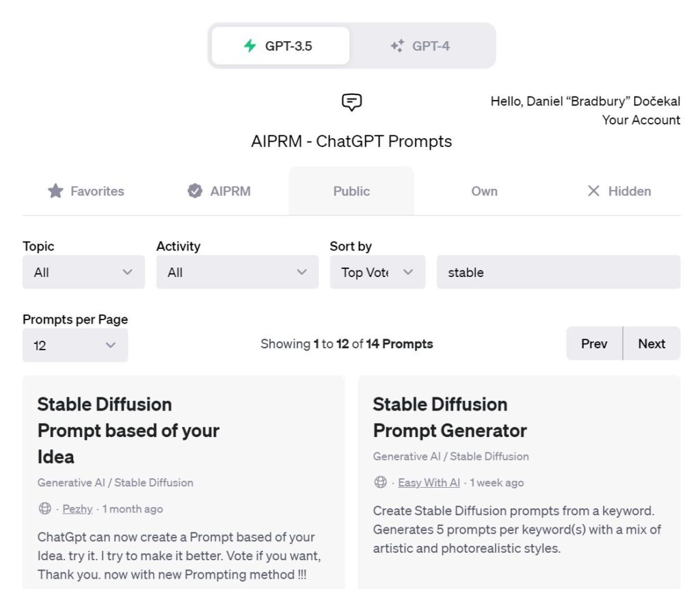Open author link Pezhy

click(x=77, y=508)
